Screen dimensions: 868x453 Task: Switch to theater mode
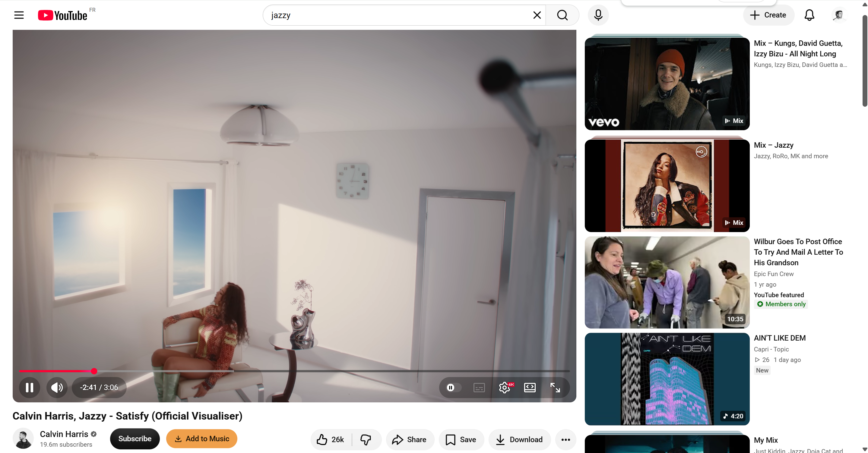(x=530, y=387)
